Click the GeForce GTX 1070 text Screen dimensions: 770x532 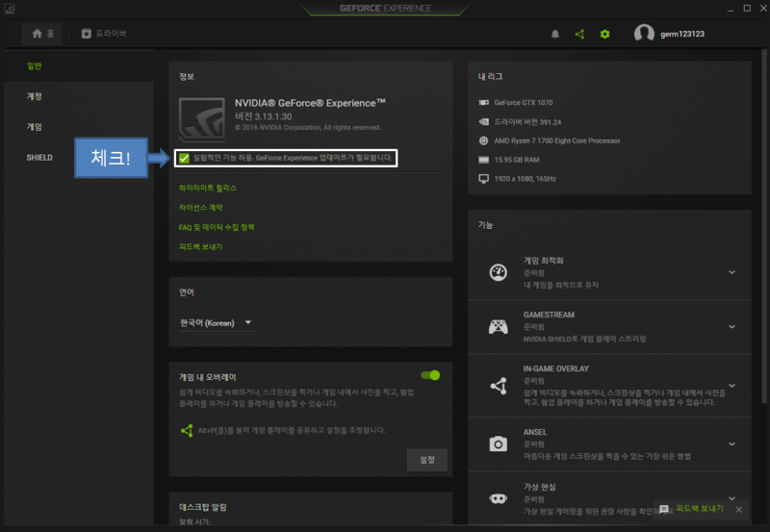[524, 103]
